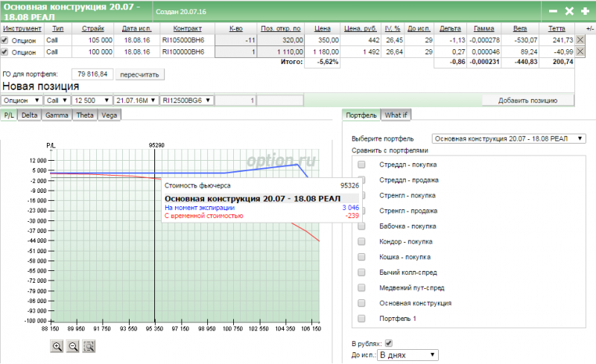Open the What if tab

tap(396, 115)
